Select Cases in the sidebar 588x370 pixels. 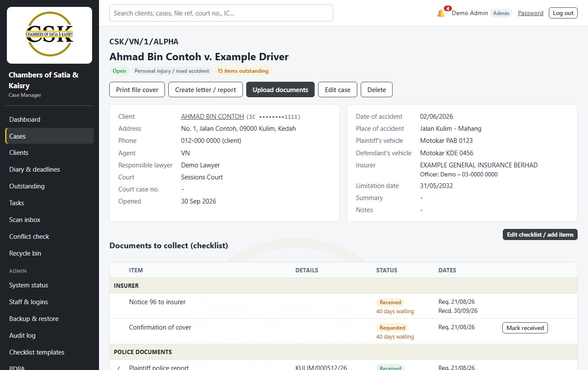[50, 136]
